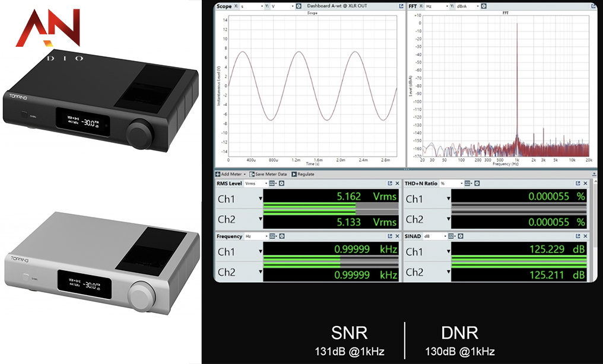Click the Frequency Ch2 bar graph
The width and height of the screenshot is (603, 364).
pos(331,265)
